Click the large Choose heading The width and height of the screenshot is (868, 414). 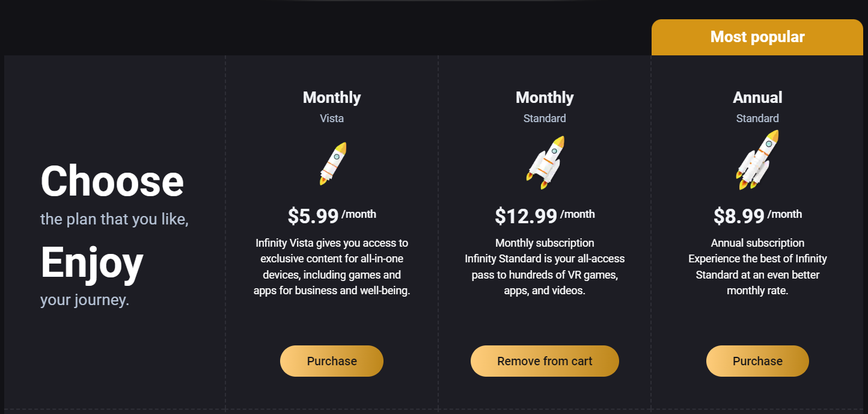point(112,182)
